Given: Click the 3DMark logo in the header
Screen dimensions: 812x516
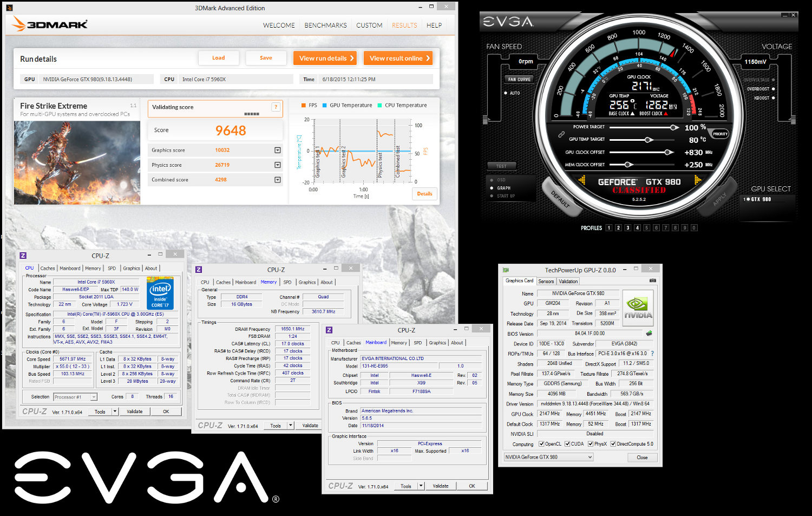Looking at the screenshot, I should coord(49,24).
